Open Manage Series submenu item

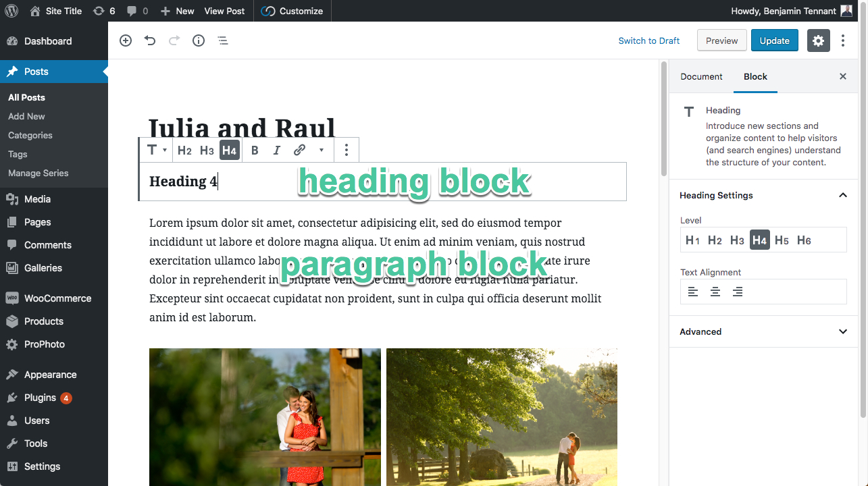pos(39,173)
